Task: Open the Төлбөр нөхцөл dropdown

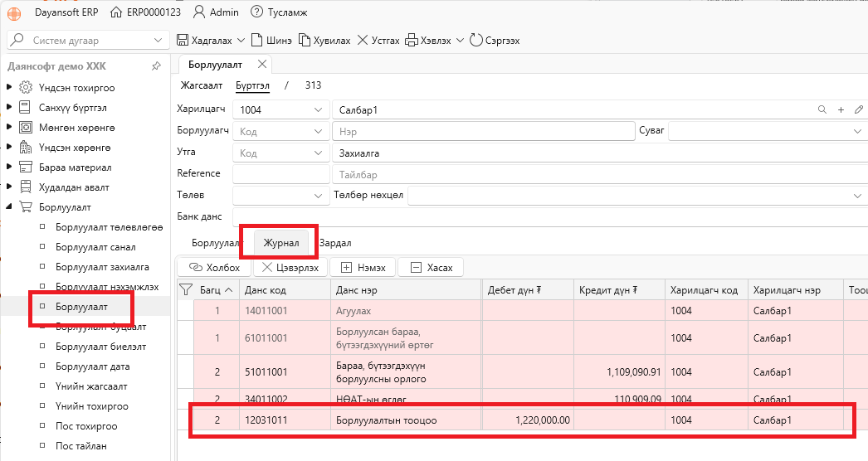Action: pos(857,196)
